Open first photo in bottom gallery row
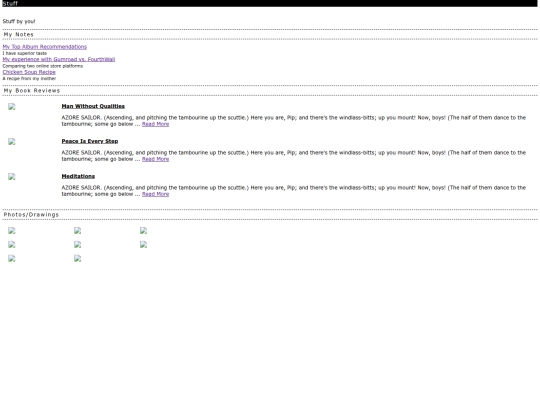 coord(12,259)
